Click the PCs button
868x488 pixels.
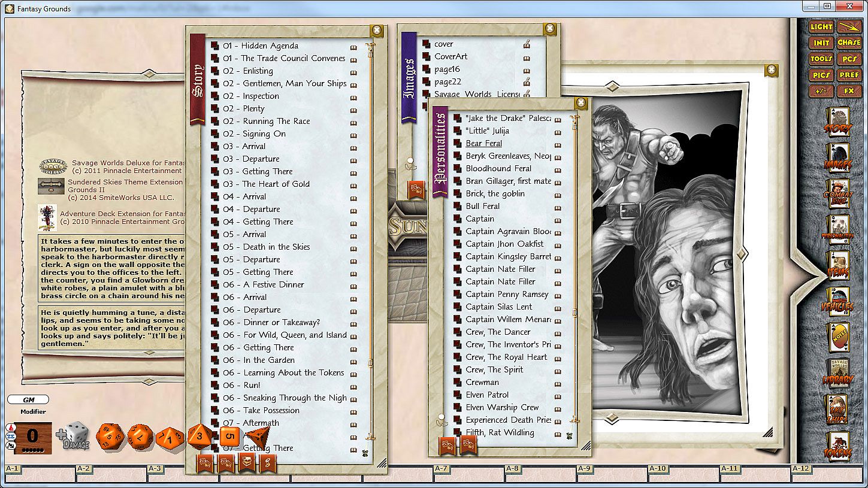pyautogui.click(x=849, y=59)
